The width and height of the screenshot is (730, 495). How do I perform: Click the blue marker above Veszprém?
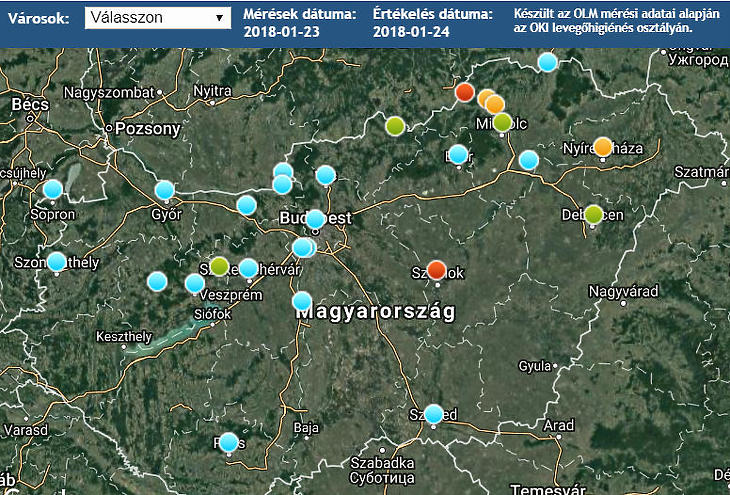pyautogui.click(x=195, y=284)
